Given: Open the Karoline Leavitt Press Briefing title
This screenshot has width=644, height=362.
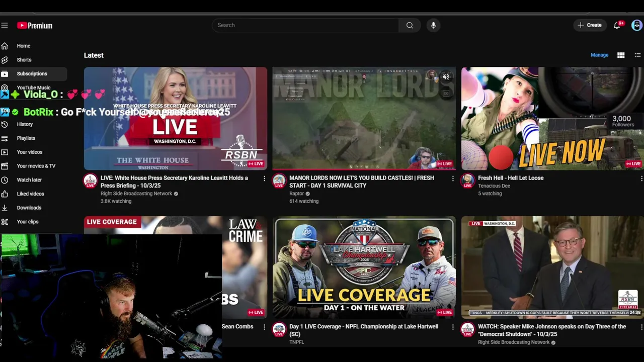Looking at the screenshot, I should click(x=174, y=182).
